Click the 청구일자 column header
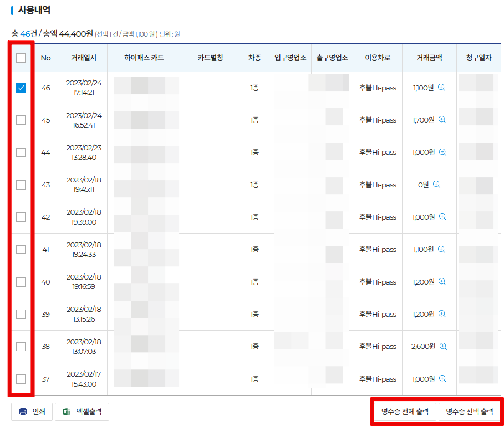This screenshot has height=426, width=504. pyautogui.click(x=479, y=58)
